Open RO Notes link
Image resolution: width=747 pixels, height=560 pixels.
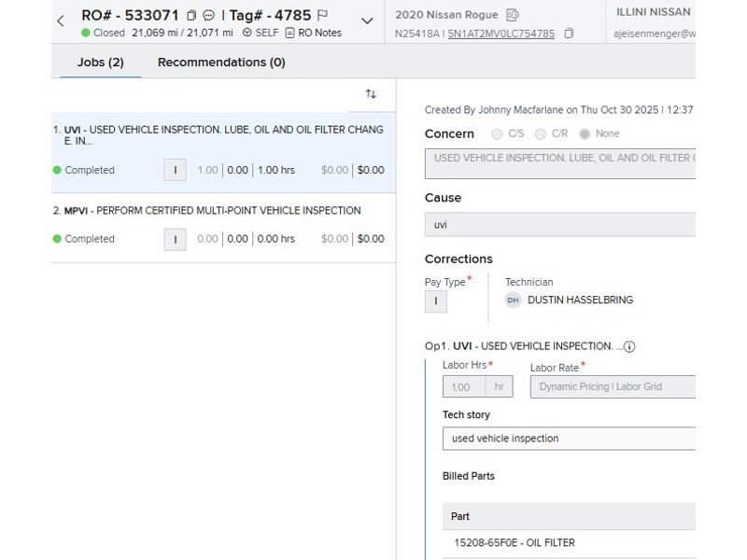[313, 33]
